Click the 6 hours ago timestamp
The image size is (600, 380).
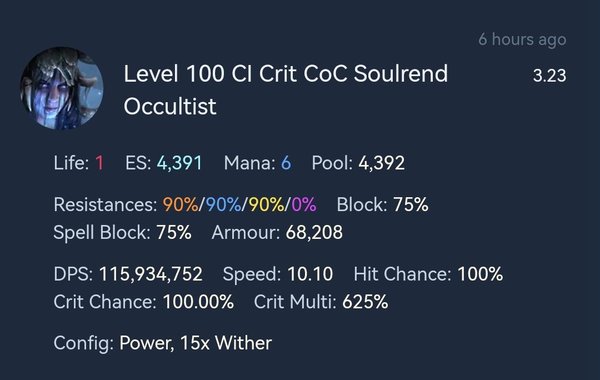[x=522, y=39]
